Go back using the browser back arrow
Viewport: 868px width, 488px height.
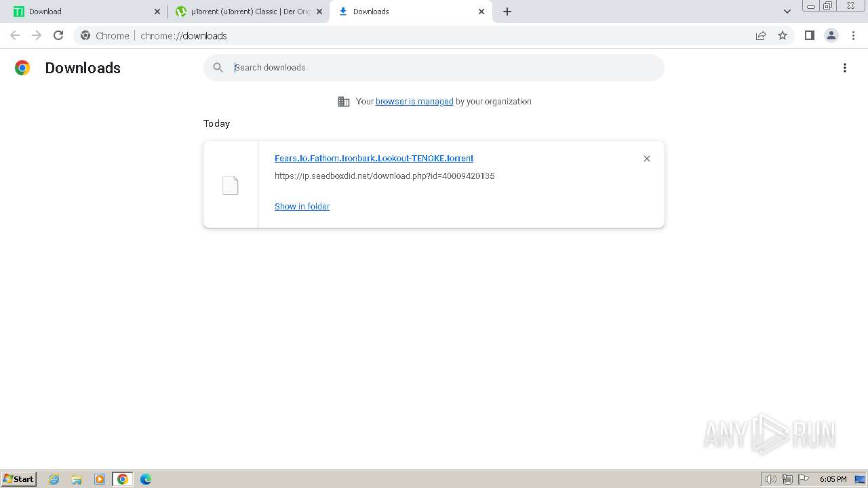15,35
